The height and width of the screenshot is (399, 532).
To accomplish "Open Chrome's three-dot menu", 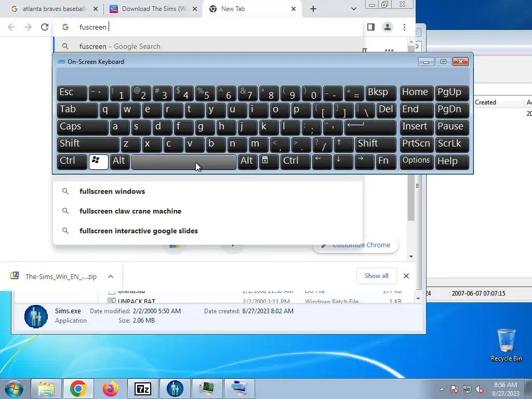I will pos(404,27).
